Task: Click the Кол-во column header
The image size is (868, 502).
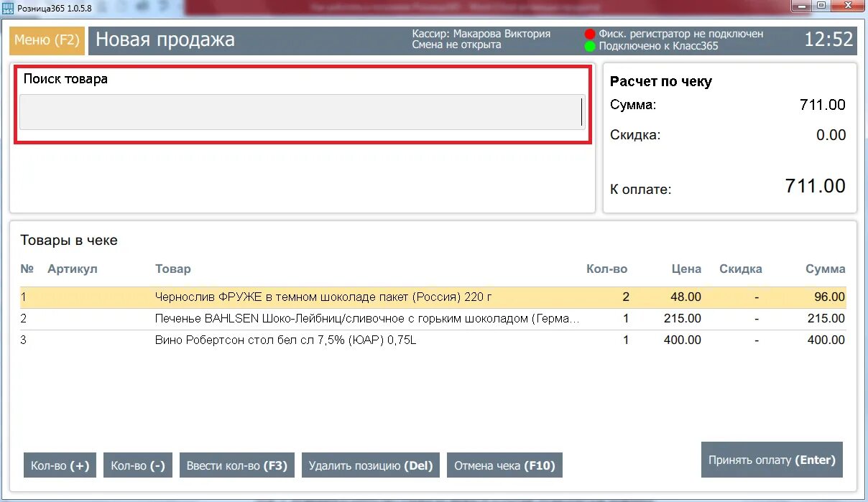Action: [x=607, y=269]
